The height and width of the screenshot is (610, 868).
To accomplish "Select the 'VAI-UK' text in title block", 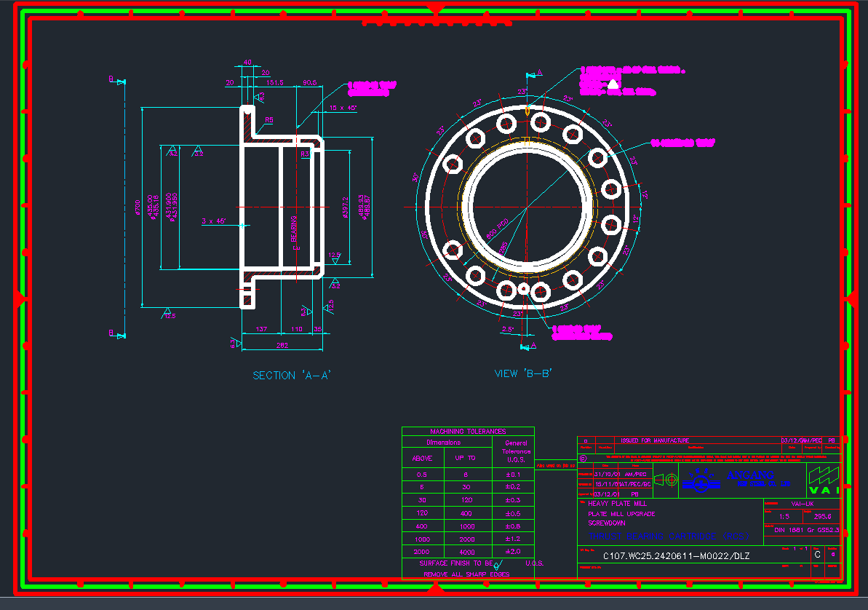I will tap(802, 504).
